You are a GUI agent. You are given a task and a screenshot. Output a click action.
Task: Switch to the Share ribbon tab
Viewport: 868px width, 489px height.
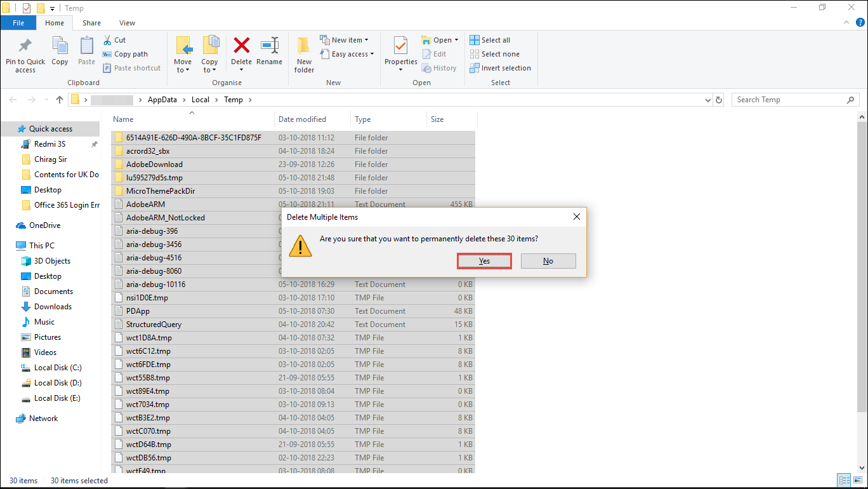91,23
